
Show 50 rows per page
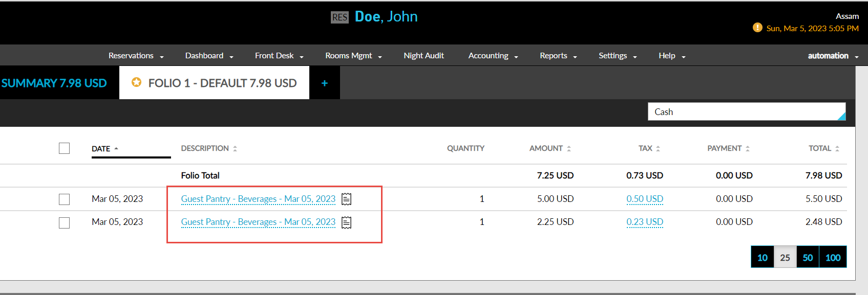pos(808,257)
